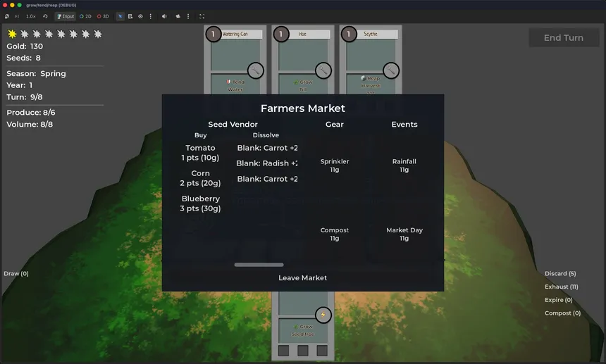Toggle the camera override eye icon
The height and width of the screenshot is (364, 606).
click(140, 16)
